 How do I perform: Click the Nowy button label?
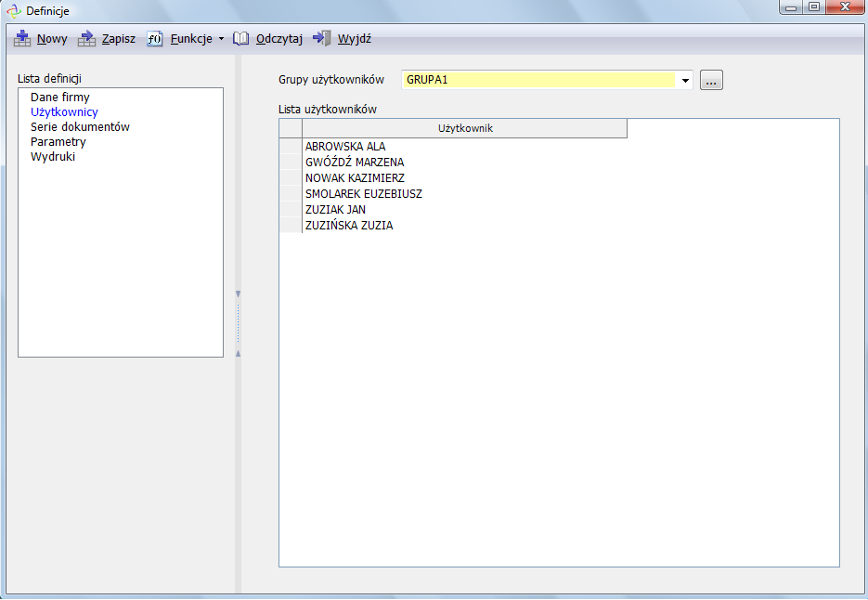(52, 39)
